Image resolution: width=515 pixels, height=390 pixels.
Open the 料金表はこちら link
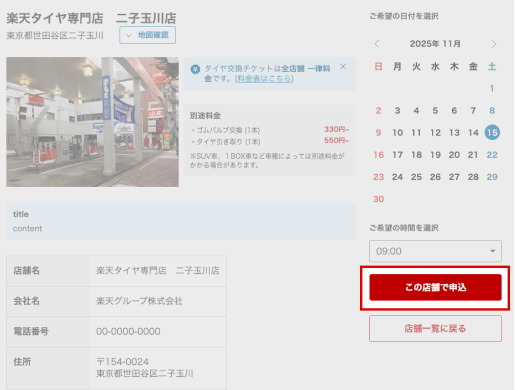pos(264,79)
